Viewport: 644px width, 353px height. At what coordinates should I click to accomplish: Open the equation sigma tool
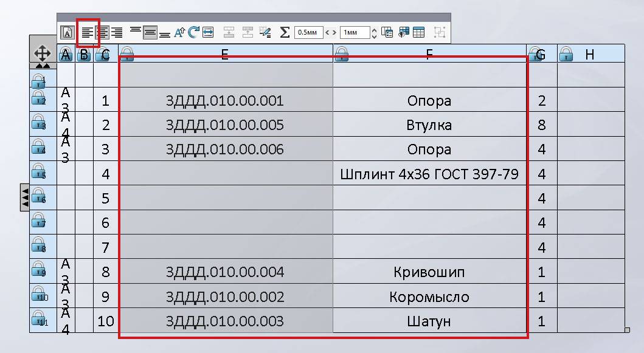tap(284, 32)
